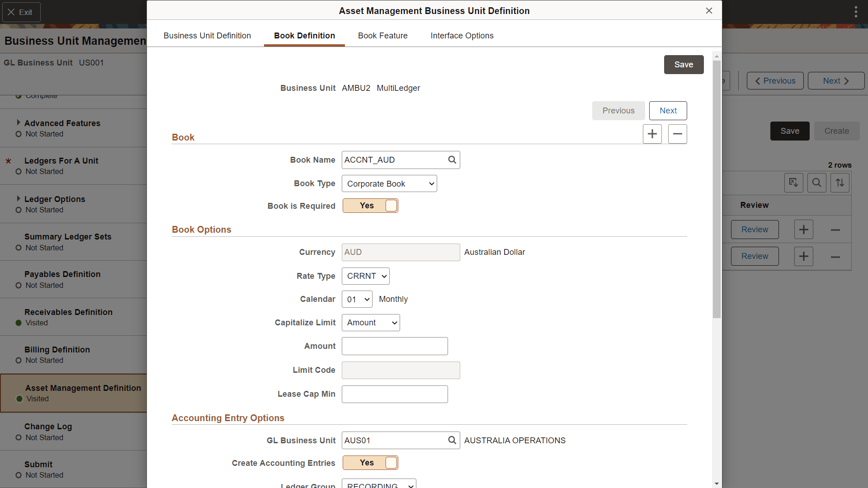Screen dimensions: 868x488
Task: Delete book row with minus icon
Action: tap(677, 134)
